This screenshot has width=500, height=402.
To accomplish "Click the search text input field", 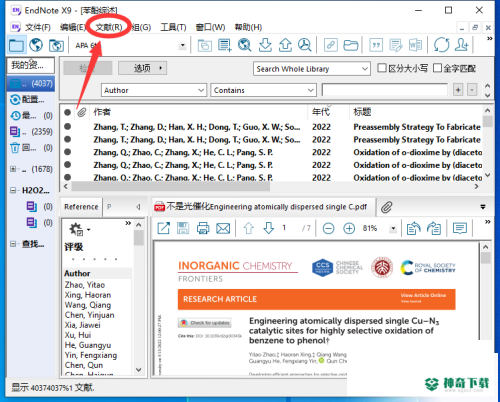I will (385, 90).
